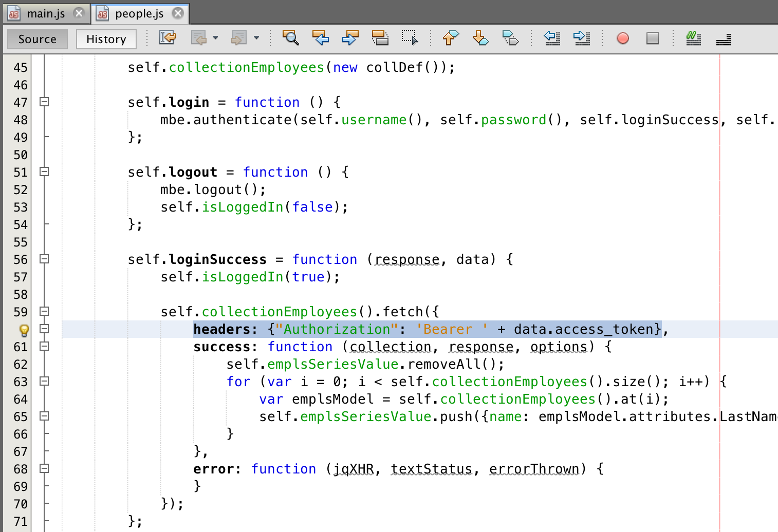This screenshot has height=532, width=778.
Task: Toggle bookmark on current line
Action: pos(510,37)
